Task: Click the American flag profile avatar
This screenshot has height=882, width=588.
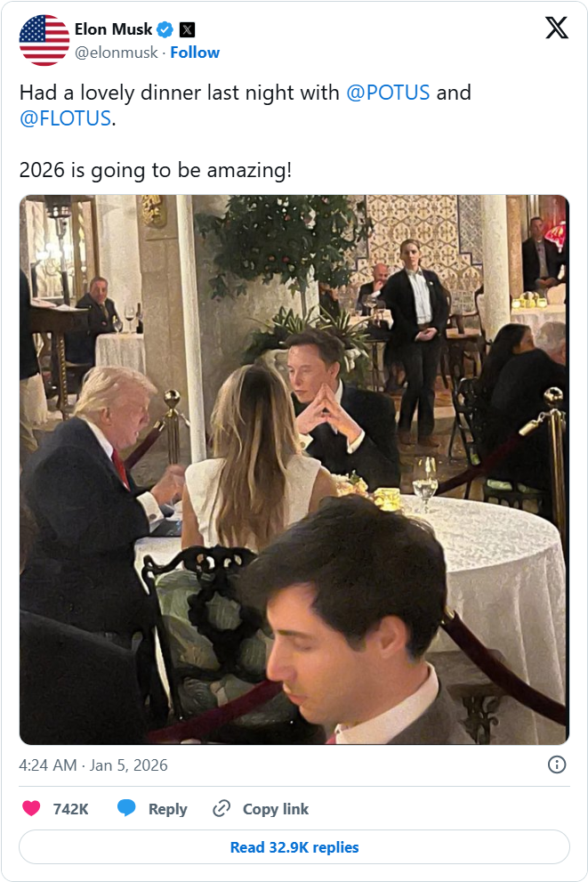Action: click(x=44, y=40)
